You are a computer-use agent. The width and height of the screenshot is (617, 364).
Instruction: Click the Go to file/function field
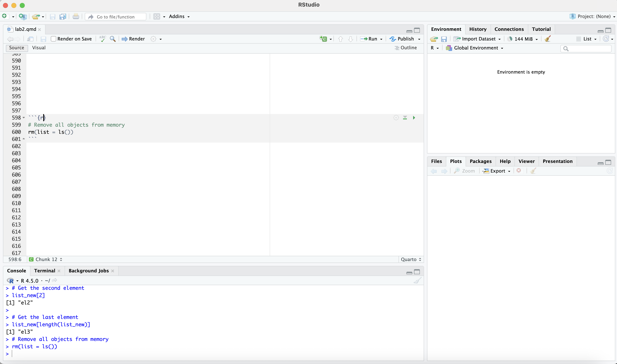[x=116, y=17]
